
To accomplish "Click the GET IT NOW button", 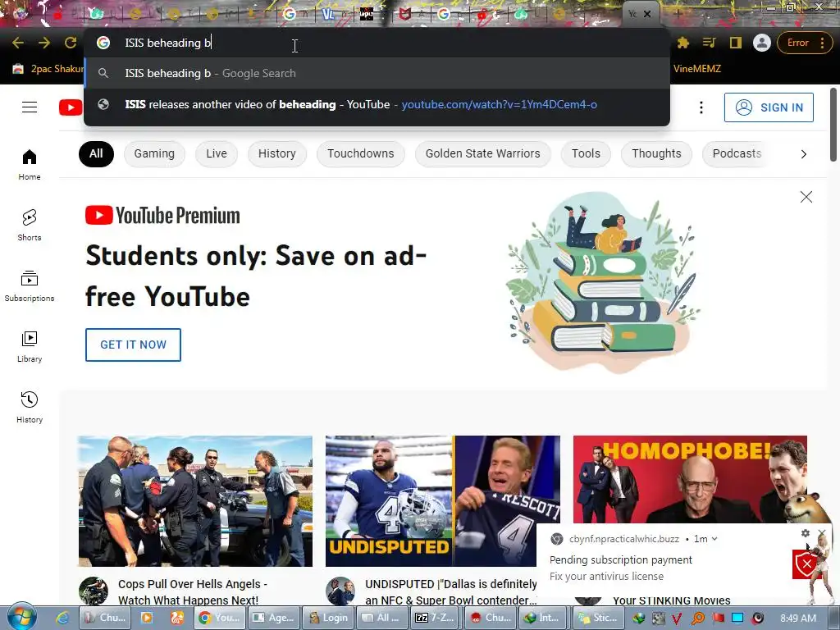I will [133, 345].
